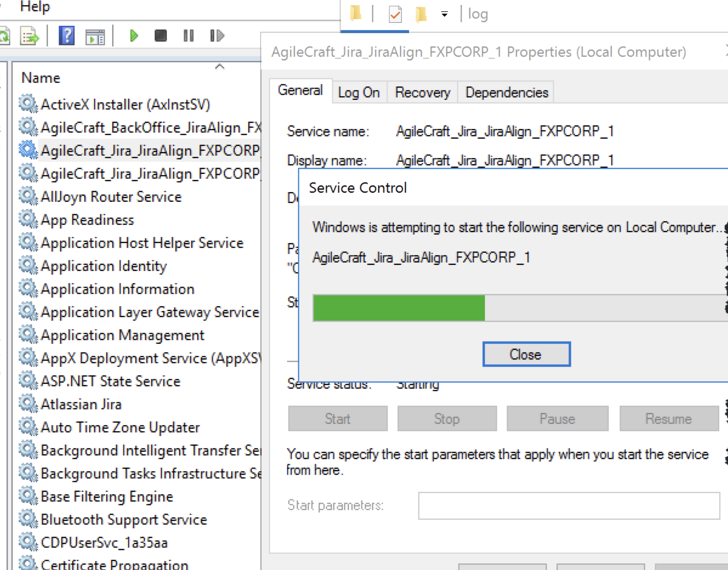Switch to the Recovery tab

pyautogui.click(x=422, y=92)
